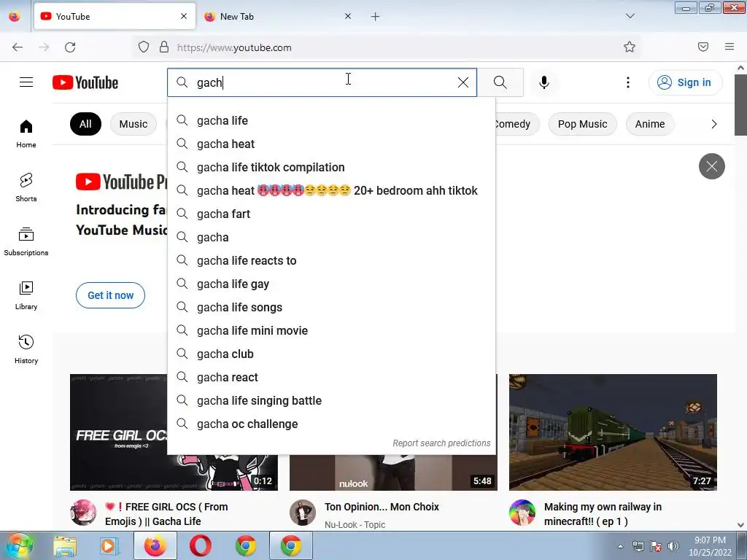Bookmark this page with star icon
This screenshot has width=747, height=560.
point(630,47)
